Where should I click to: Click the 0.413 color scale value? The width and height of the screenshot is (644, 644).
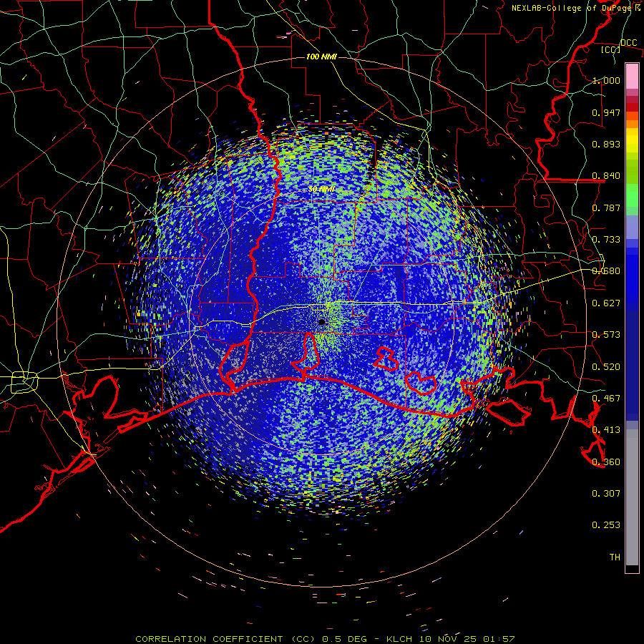606,430
